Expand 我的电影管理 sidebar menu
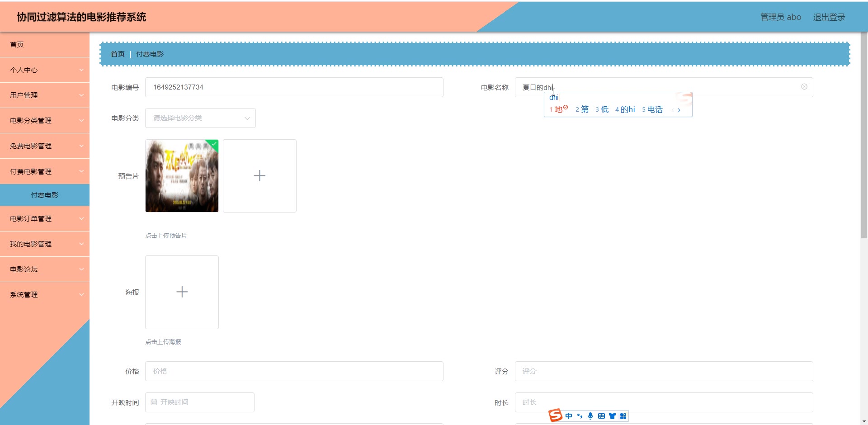Viewport: 868px width, 425px height. tap(45, 244)
